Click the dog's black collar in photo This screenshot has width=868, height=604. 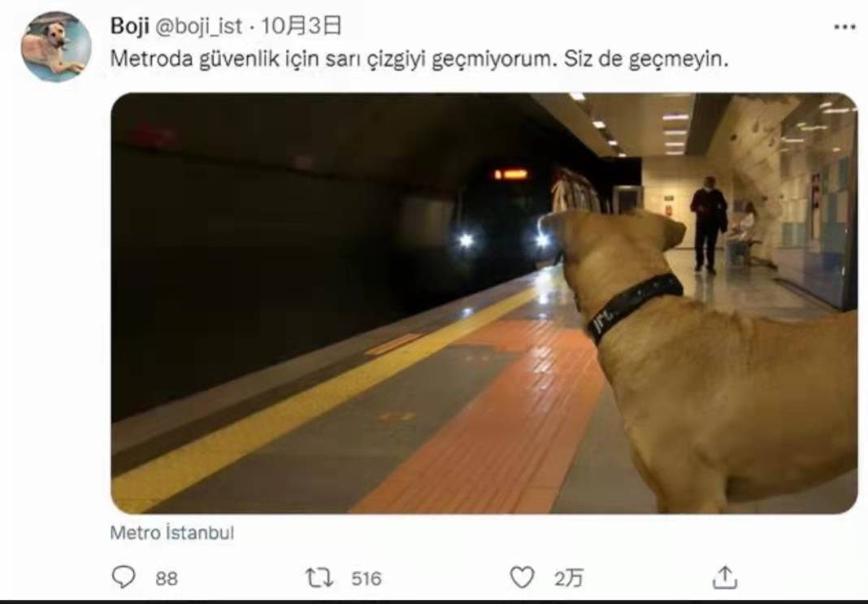tap(635, 306)
